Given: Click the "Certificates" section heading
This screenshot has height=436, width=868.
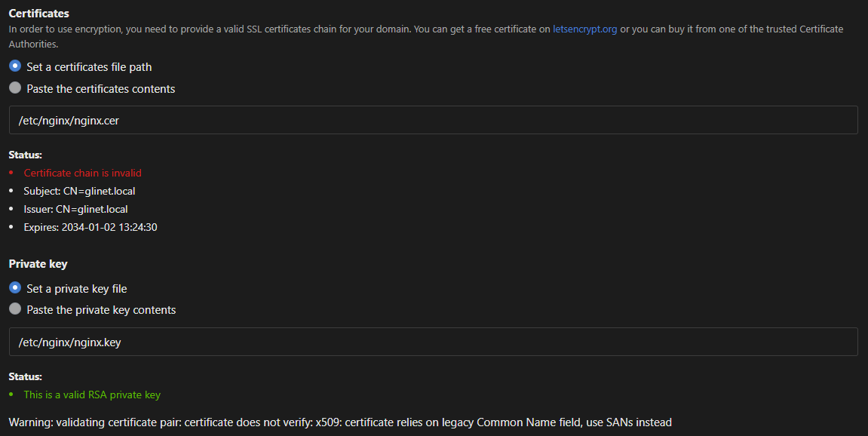Looking at the screenshot, I should 38,13.
